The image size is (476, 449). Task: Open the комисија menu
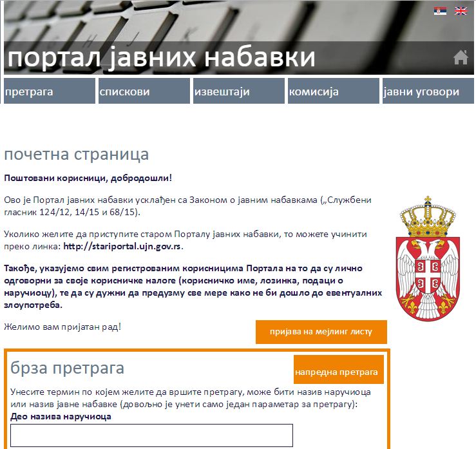pyautogui.click(x=334, y=91)
